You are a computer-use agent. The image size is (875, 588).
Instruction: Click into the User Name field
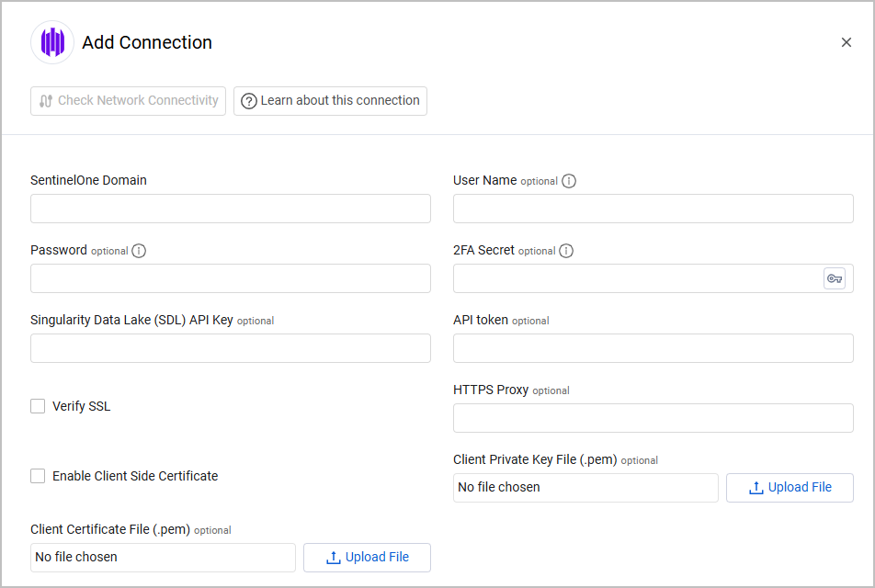click(653, 209)
